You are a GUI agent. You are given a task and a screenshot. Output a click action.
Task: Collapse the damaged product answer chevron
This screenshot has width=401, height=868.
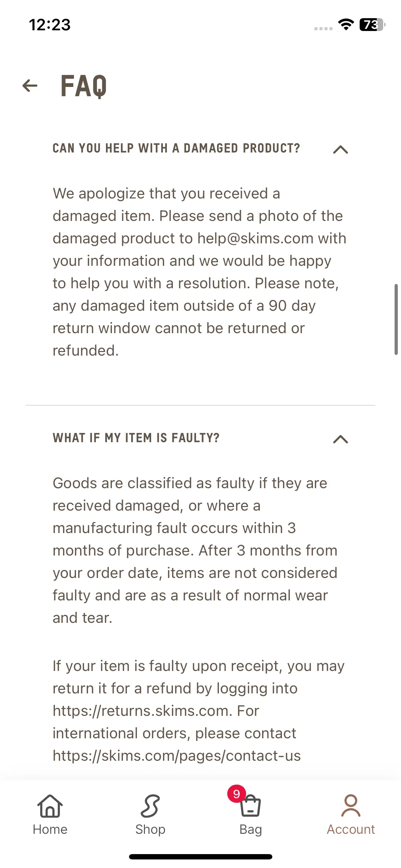tap(340, 149)
